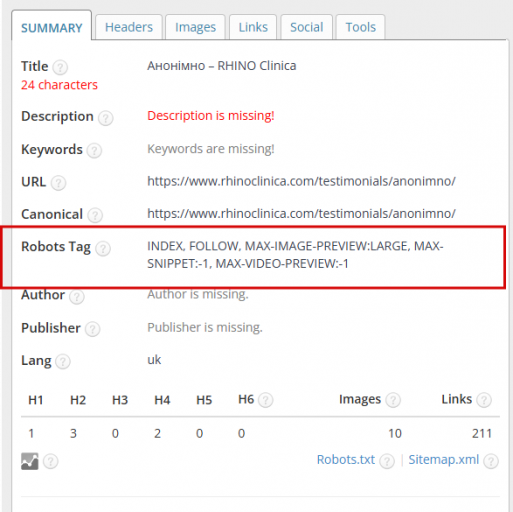Open the Headers tab

click(129, 27)
